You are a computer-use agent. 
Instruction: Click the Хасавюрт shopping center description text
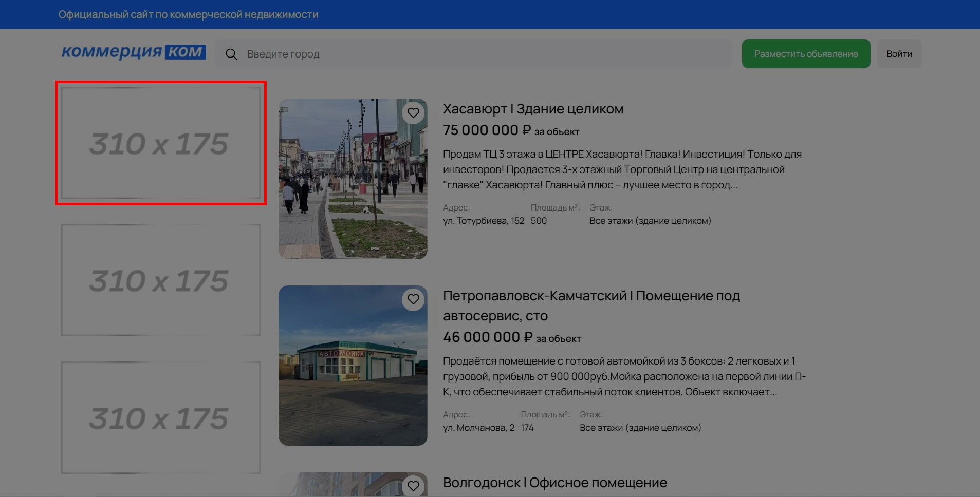click(x=622, y=169)
